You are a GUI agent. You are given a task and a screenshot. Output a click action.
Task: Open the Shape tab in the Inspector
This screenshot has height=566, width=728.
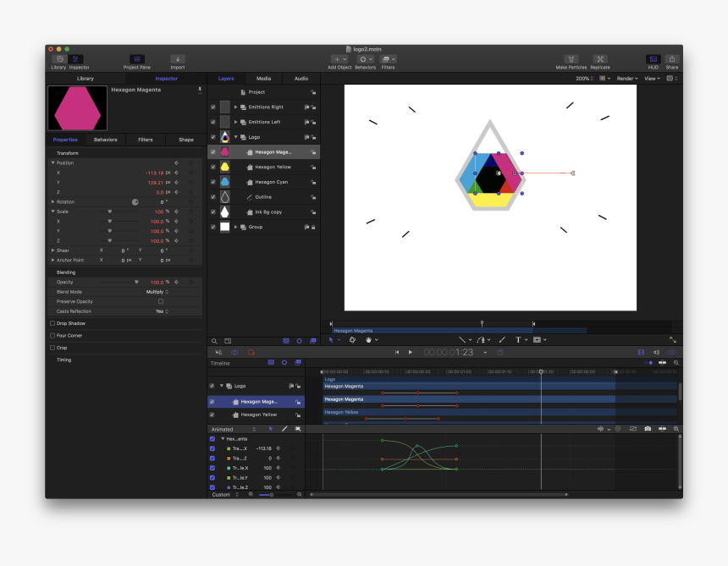185,140
